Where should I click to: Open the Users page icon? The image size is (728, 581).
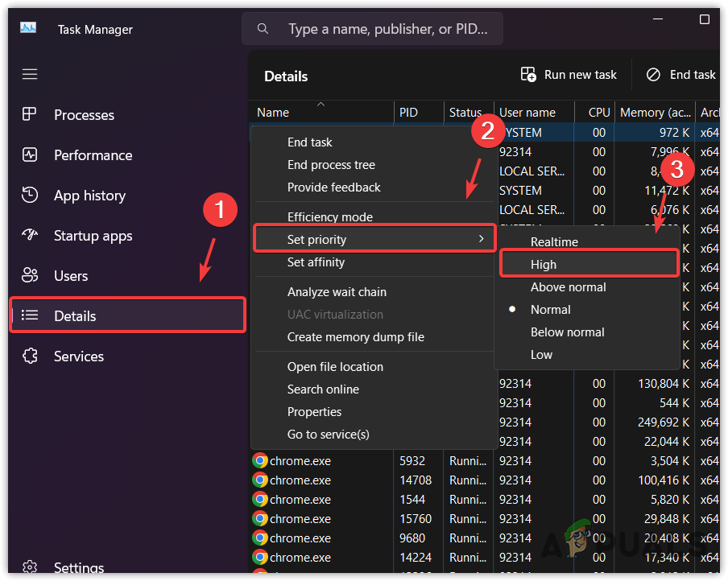tap(30, 275)
